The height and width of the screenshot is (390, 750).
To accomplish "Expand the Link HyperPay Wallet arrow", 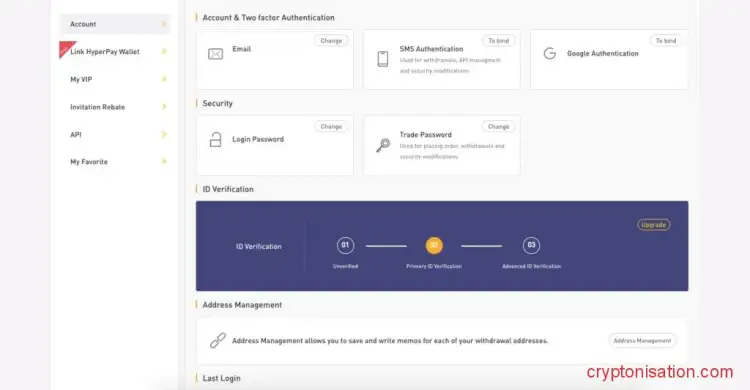I will (x=164, y=51).
